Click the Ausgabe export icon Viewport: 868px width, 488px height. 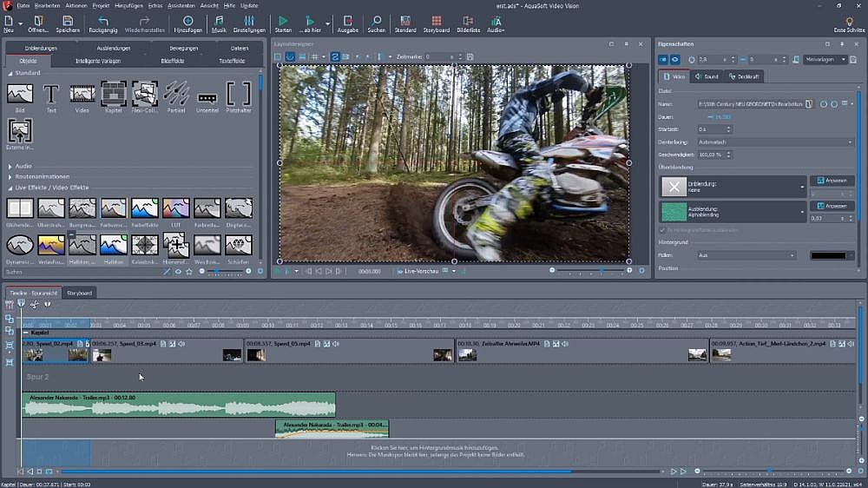tap(347, 22)
